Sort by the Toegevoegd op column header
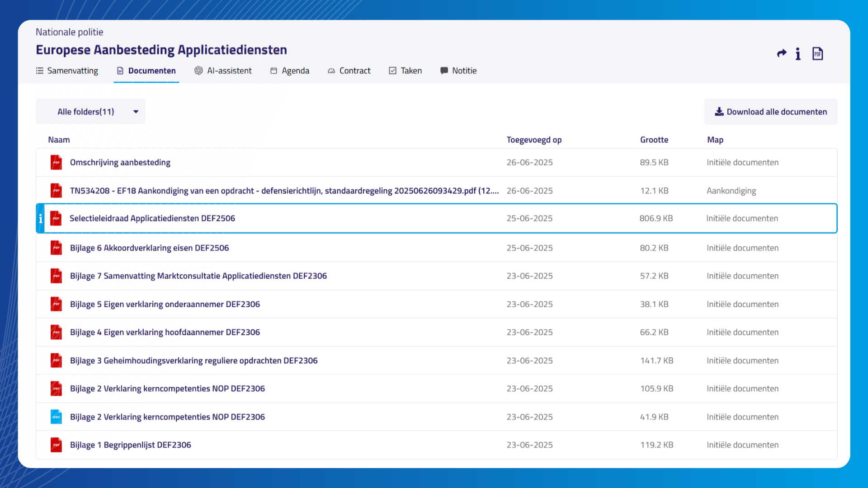Image resolution: width=868 pixels, height=488 pixels. point(534,140)
